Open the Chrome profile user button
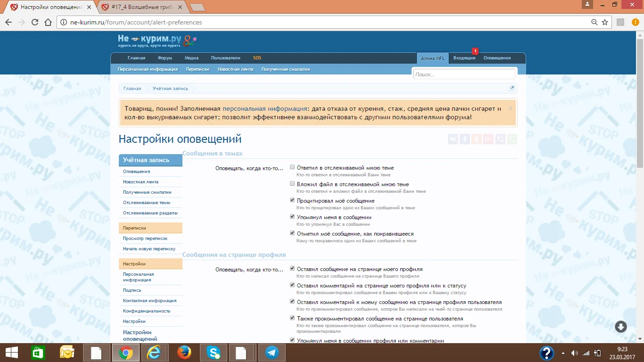644x362 pixels. point(587,4)
